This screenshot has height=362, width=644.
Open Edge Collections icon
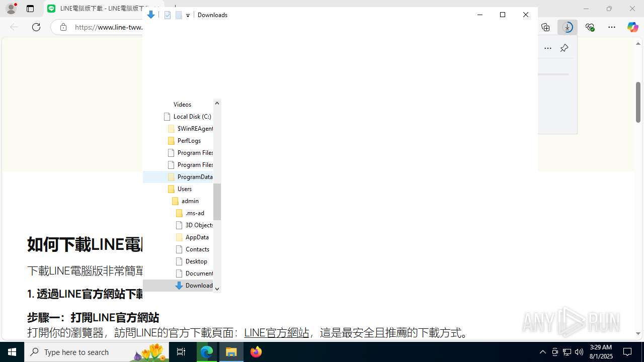[x=545, y=27]
